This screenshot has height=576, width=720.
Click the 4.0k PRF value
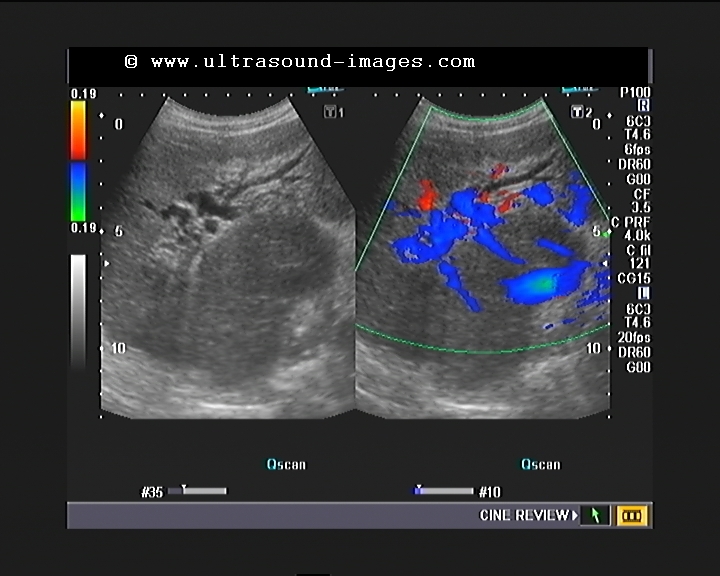(637, 236)
